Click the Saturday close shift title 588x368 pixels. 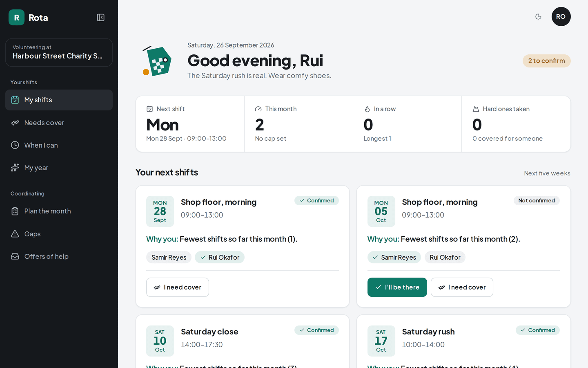[x=209, y=332]
